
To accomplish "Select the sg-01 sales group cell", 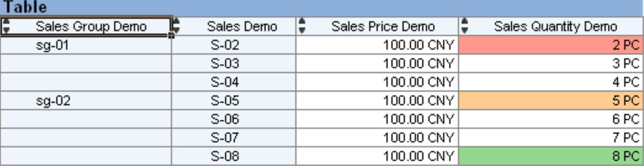I will click(x=52, y=45).
